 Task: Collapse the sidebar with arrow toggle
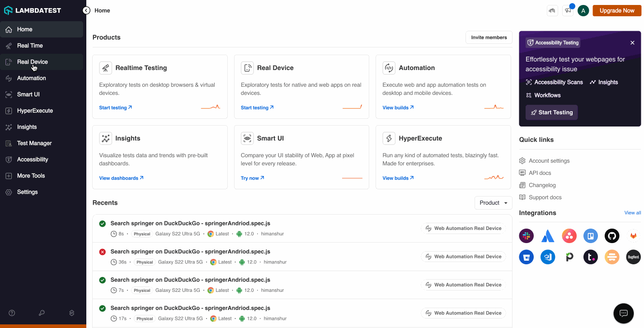86,10
